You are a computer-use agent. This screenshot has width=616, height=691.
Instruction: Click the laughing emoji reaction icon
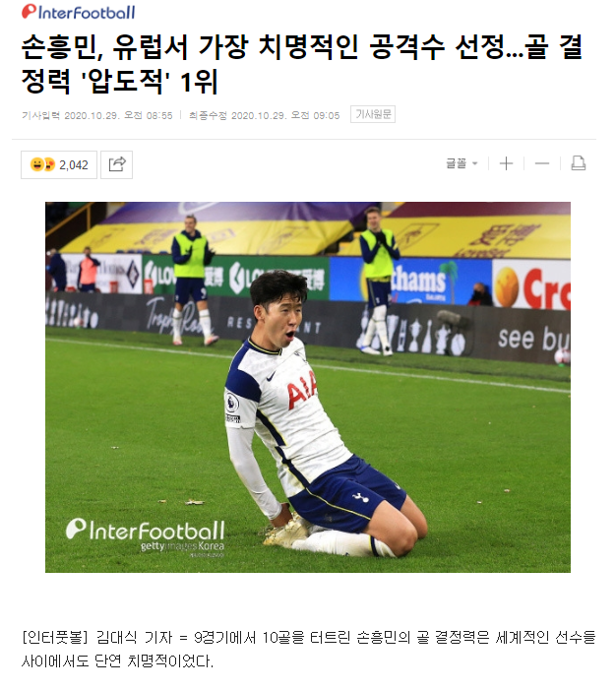click(x=36, y=164)
